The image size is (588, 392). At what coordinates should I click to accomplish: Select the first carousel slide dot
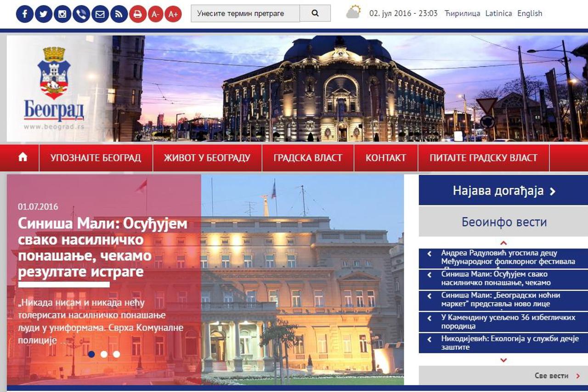click(x=91, y=354)
